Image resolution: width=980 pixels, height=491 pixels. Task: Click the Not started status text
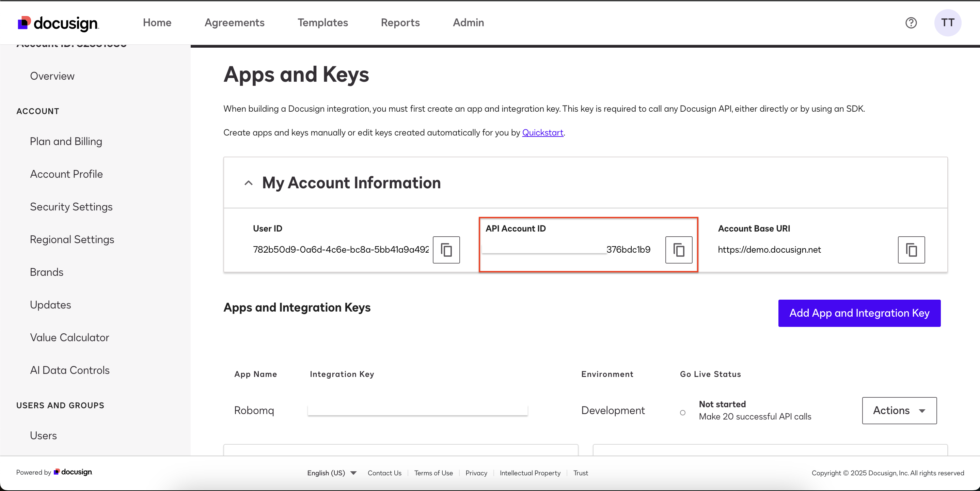722,404
